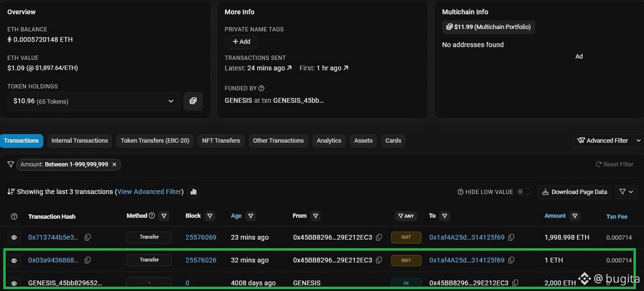Open the Age column filter

pyautogui.click(x=251, y=216)
